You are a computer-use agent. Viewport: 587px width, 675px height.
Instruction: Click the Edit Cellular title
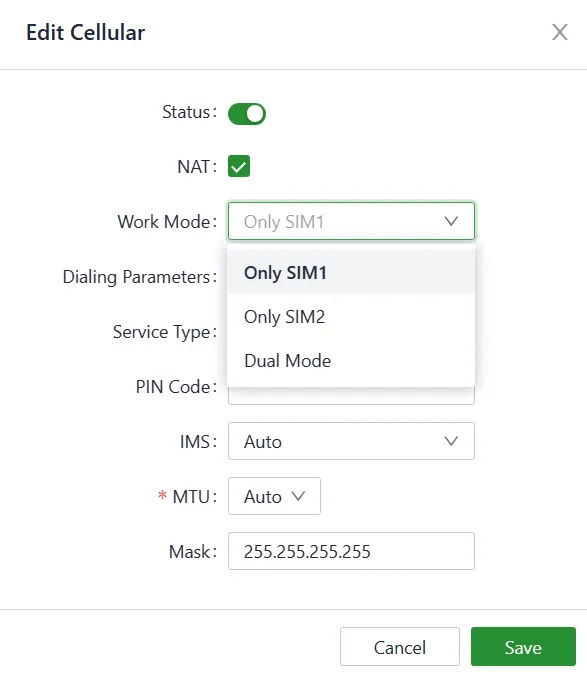pyautogui.click(x=86, y=33)
